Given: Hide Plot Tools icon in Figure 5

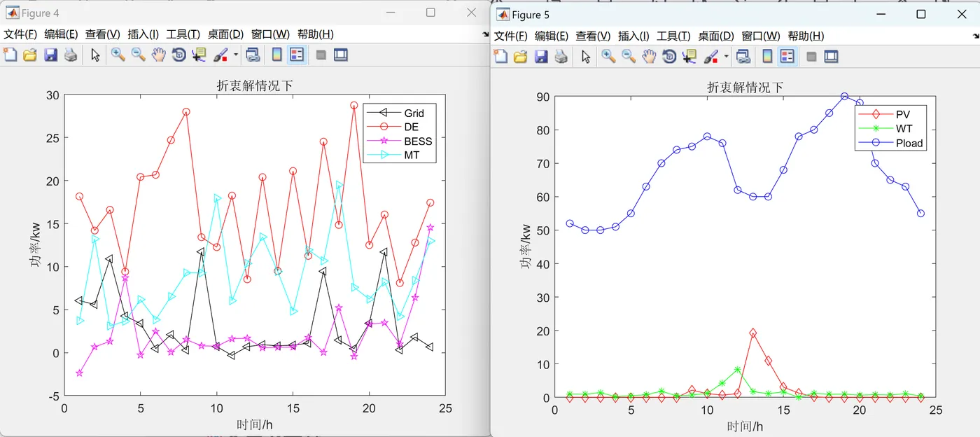Looking at the screenshot, I should point(812,56).
